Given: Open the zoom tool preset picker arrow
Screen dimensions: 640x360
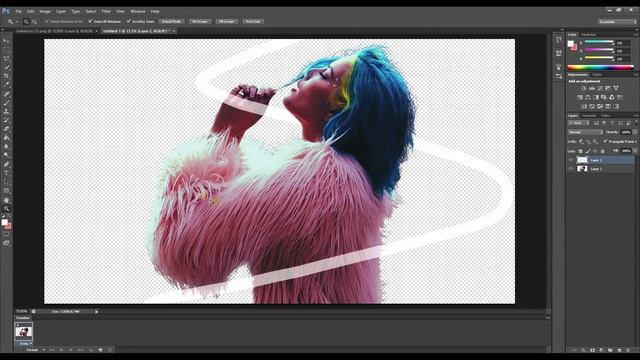Looking at the screenshot, I should pyautogui.click(x=17, y=21).
